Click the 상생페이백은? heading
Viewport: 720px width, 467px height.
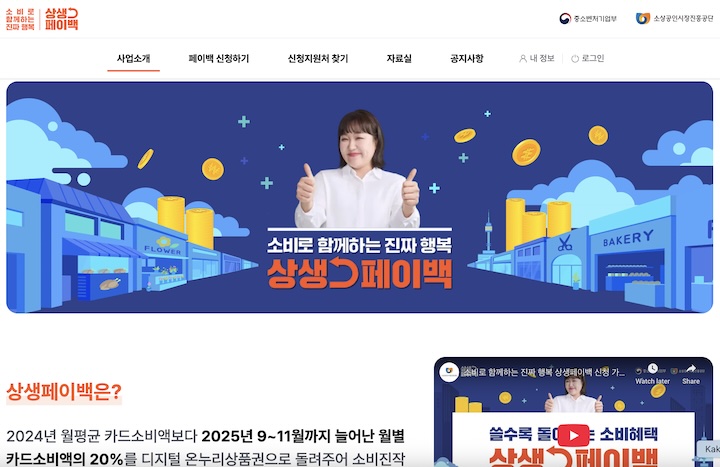coord(64,392)
